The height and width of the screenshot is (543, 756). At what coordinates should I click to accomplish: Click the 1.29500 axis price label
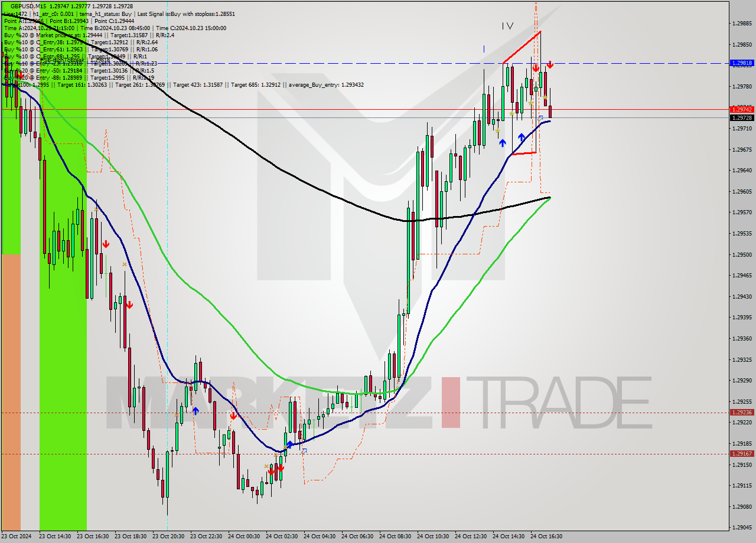pos(742,254)
